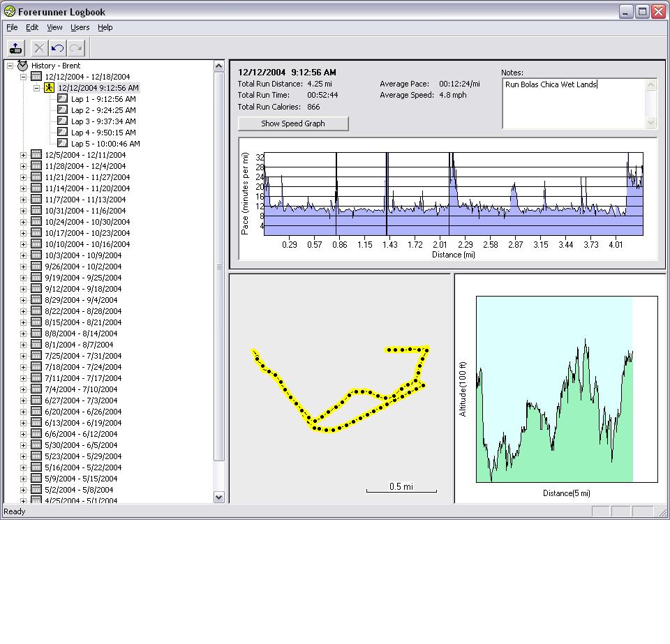Collapse the History - Brent root node

click(x=10, y=66)
